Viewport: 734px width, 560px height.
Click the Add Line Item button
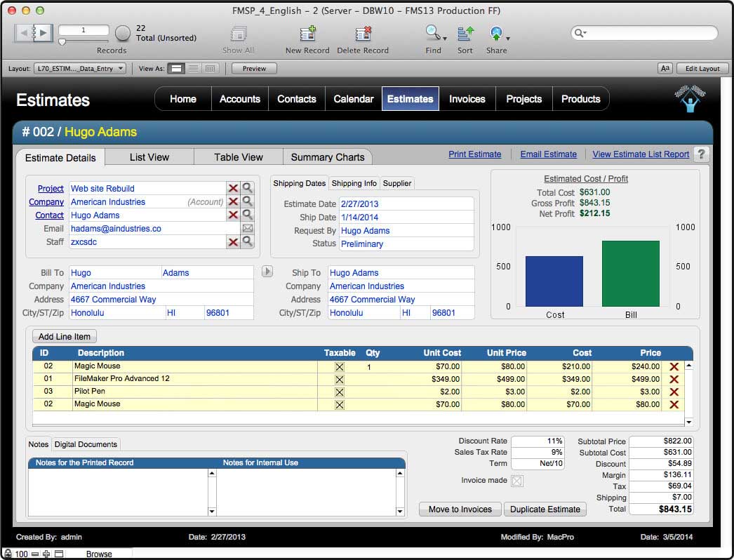65,337
